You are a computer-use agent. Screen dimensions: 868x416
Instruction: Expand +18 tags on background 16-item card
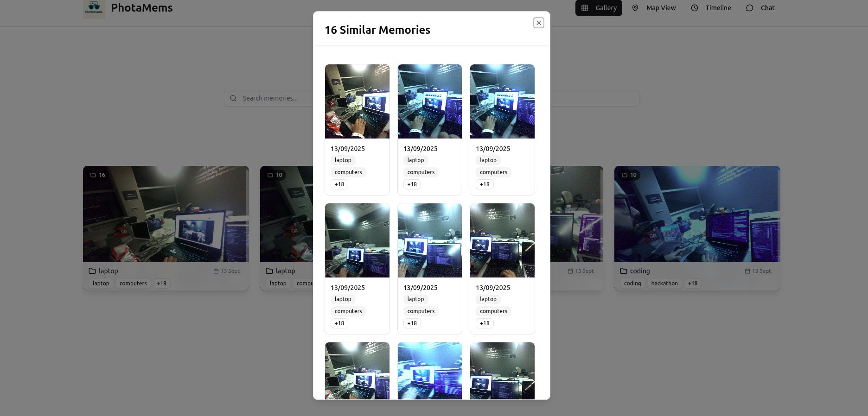coord(161,284)
